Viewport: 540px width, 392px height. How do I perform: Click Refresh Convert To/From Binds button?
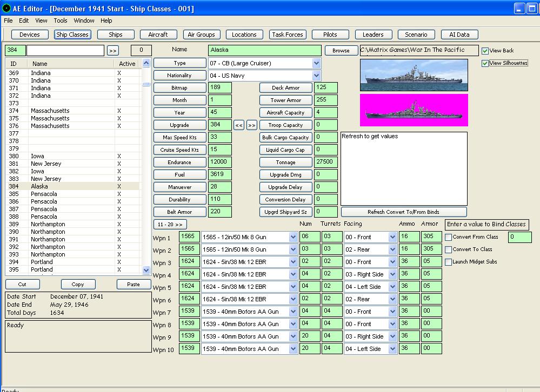tap(403, 212)
